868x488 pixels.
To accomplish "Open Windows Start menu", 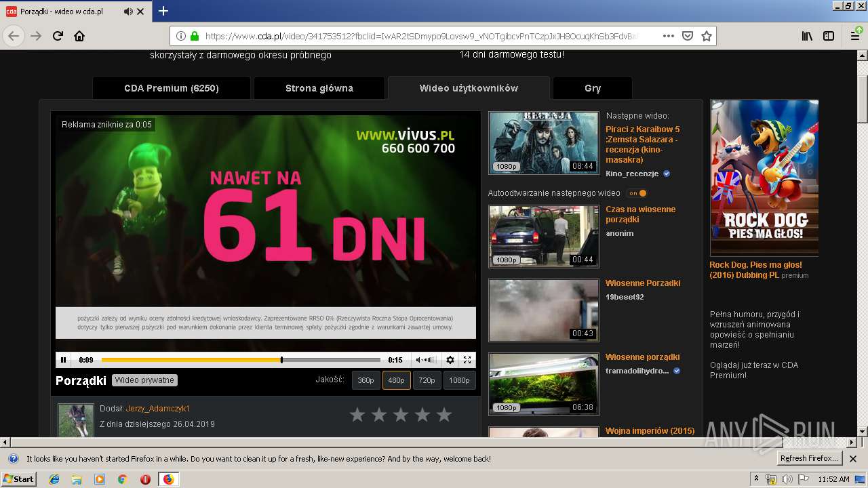I will point(18,479).
